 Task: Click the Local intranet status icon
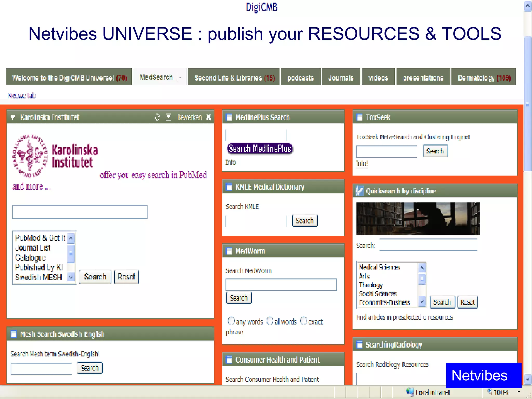coord(410,392)
